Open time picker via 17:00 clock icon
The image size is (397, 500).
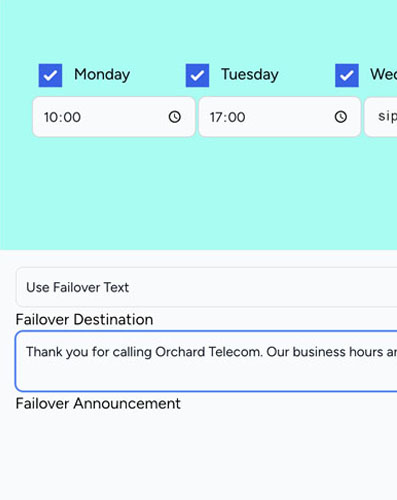point(341,117)
